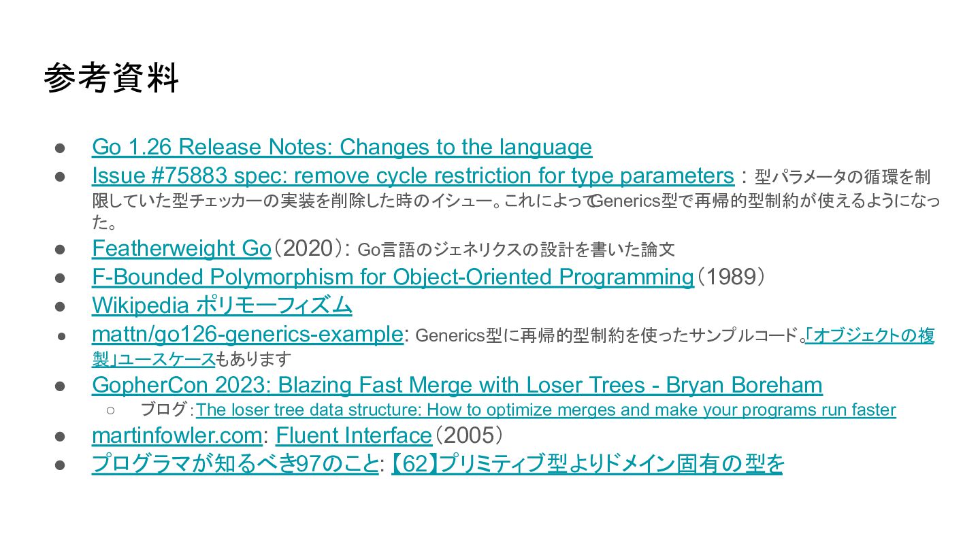Click the (2005) year text
This screenshot has width=980, height=551.
[x=470, y=435]
